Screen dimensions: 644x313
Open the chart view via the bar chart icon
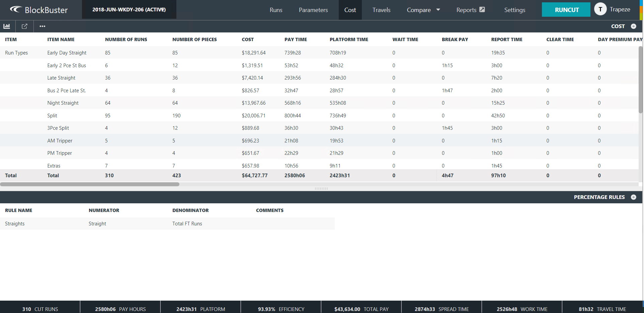[x=6, y=26]
